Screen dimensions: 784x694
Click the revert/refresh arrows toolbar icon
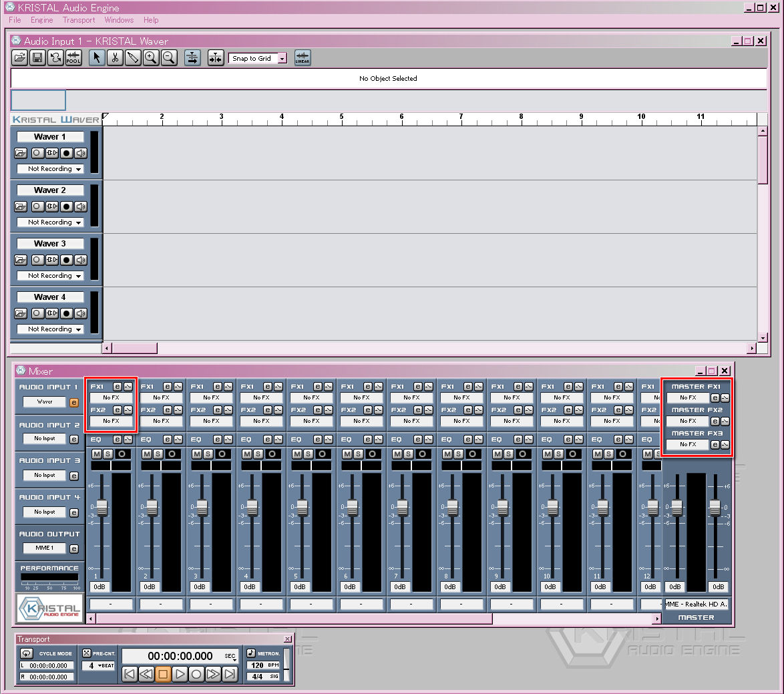55,58
